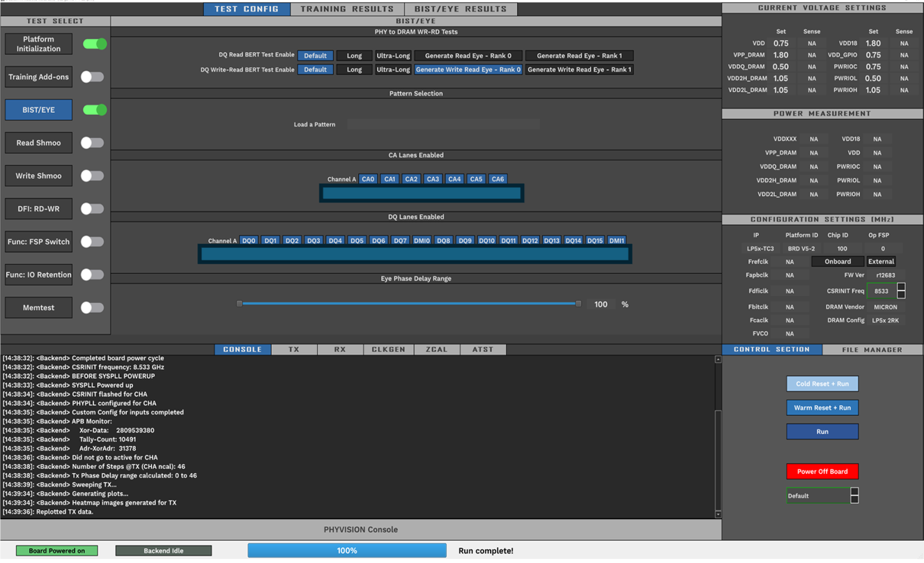Enable the Training Add-ons toggle
This screenshot has width=924, height=563.
click(92, 77)
